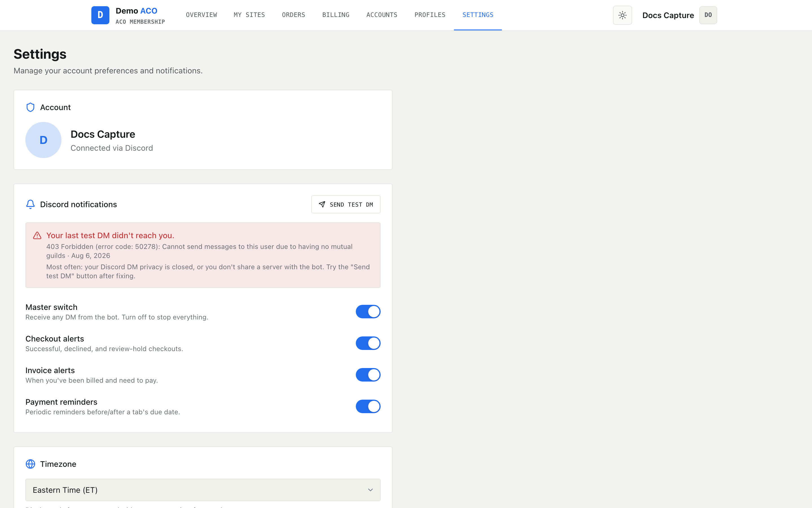The height and width of the screenshot is (508, 812).
Task: Click the 403 Forbidden error message text
Action: pyautogui.click(x=199, y=251)
